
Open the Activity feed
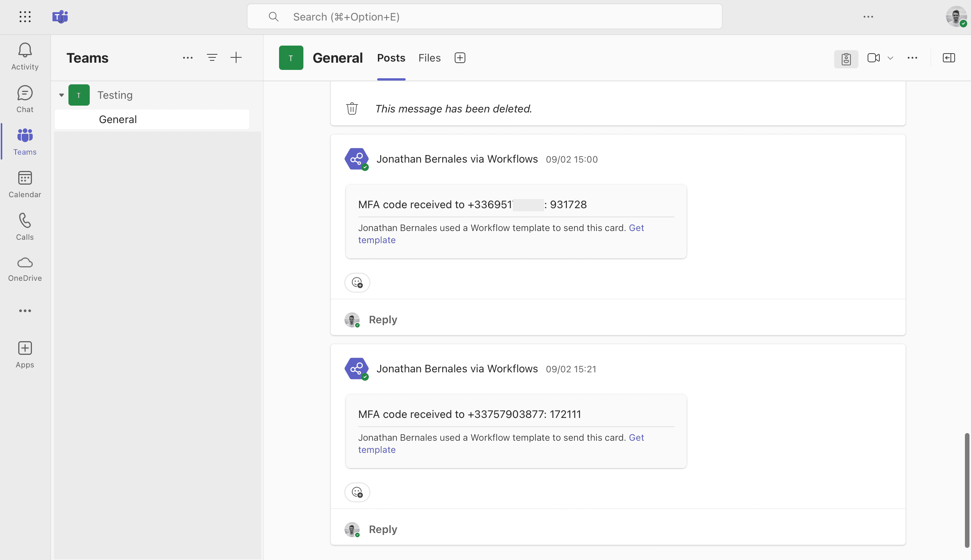coord(24,56)
